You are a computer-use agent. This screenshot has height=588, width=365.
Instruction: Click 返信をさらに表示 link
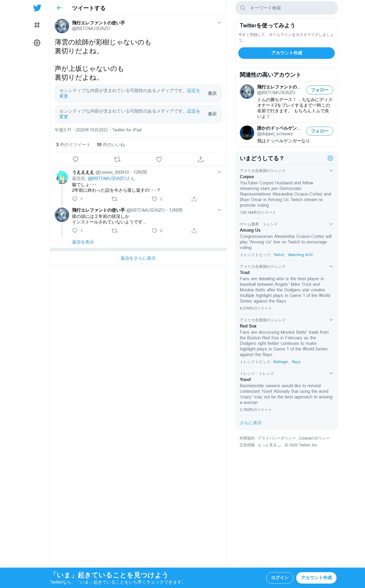coord(138,258)
